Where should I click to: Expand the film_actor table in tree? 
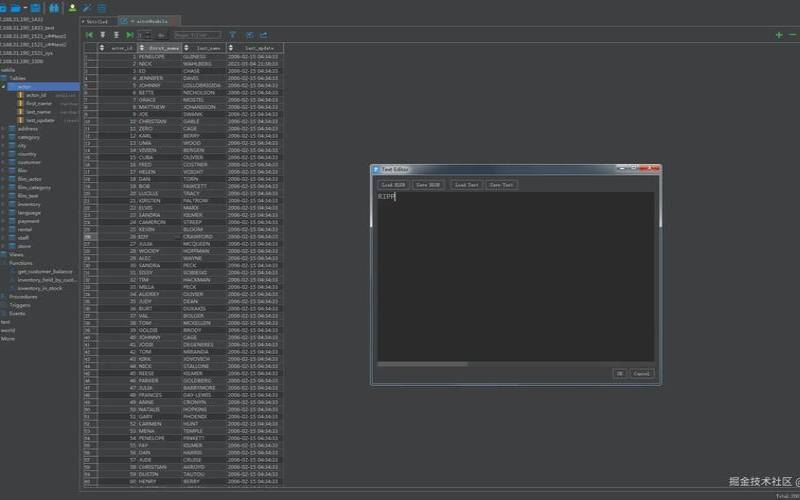pyautogui.click(x=4, y=179)
